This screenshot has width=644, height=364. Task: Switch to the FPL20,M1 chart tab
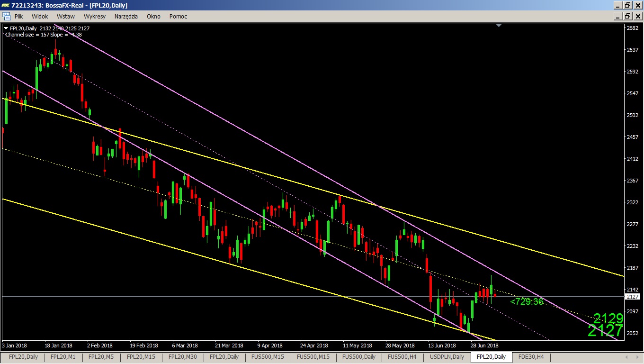coord(63,357)
